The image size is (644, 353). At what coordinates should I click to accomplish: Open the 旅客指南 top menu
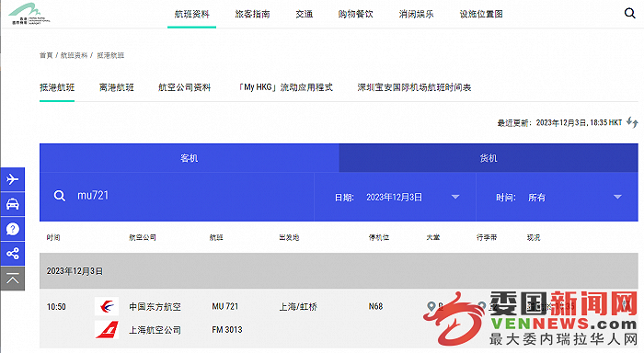coord(252,14)
